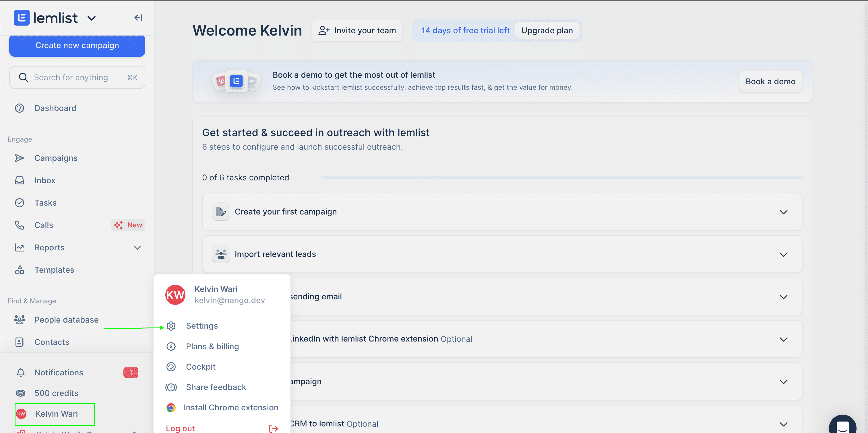Viewport: 868px width, 433px height.
Task: Click the Log out arrow icon
Action: click(273, 428)
